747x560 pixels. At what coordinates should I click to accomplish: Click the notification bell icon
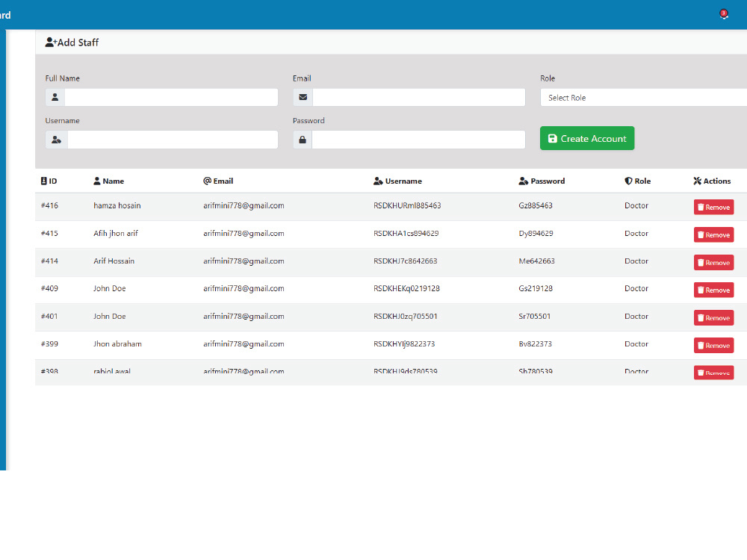point(724,14)
